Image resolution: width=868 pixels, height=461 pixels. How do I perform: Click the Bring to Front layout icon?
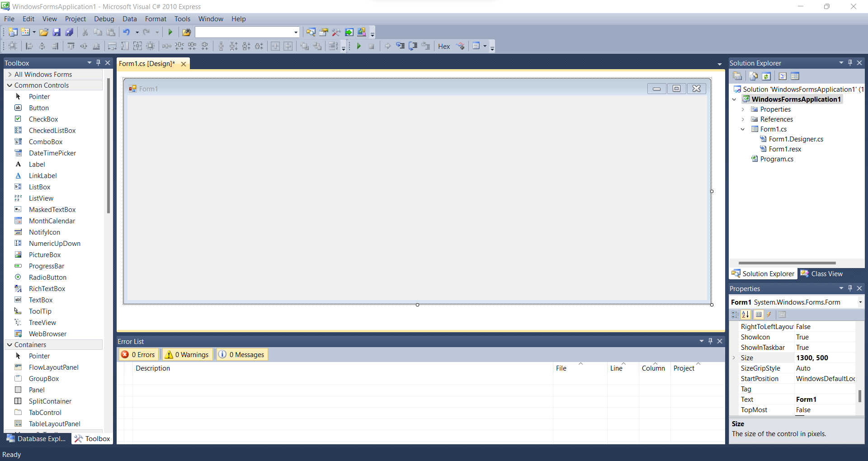(x=305, y=46)
